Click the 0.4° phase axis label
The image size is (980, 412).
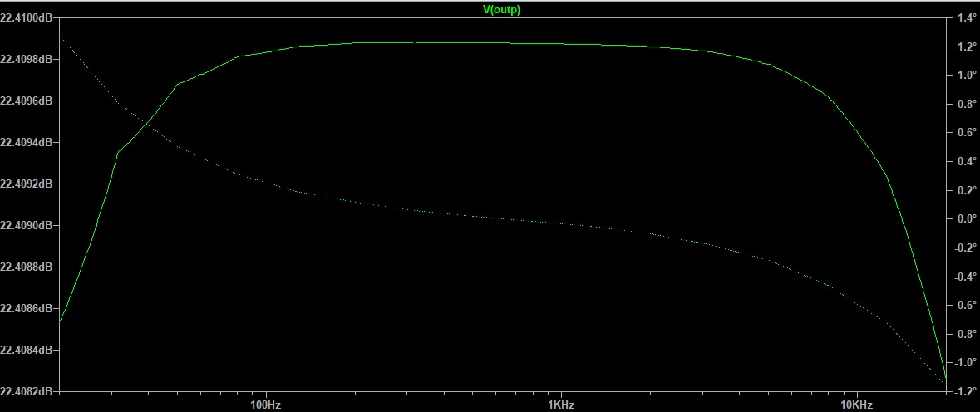coord(966,162)
